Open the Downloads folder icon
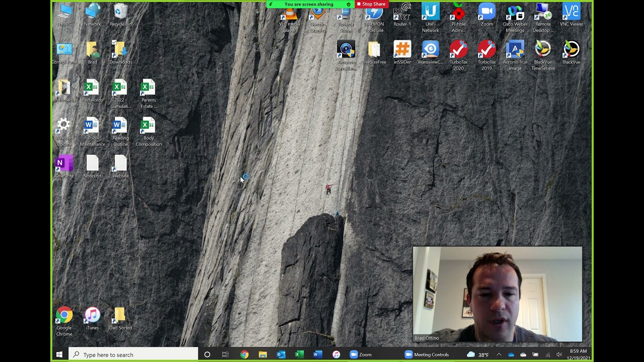The image size is (644, 362). click(120, 53)
